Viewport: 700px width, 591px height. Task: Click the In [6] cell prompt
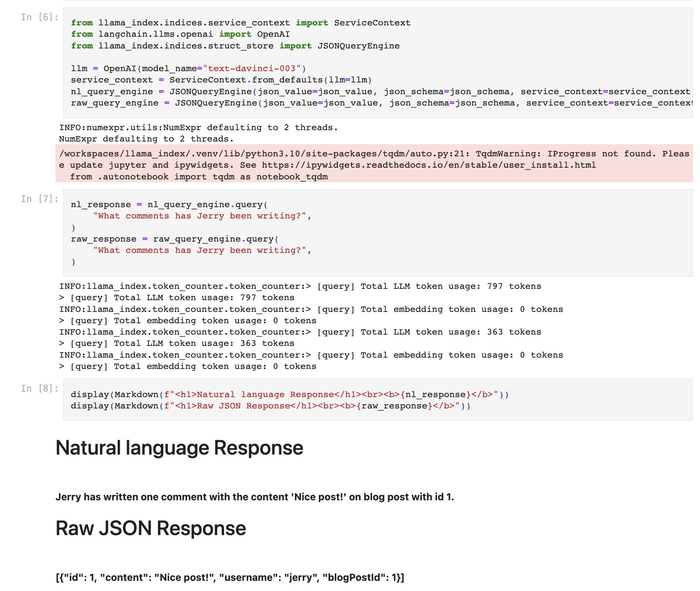(x=39, y=17)
